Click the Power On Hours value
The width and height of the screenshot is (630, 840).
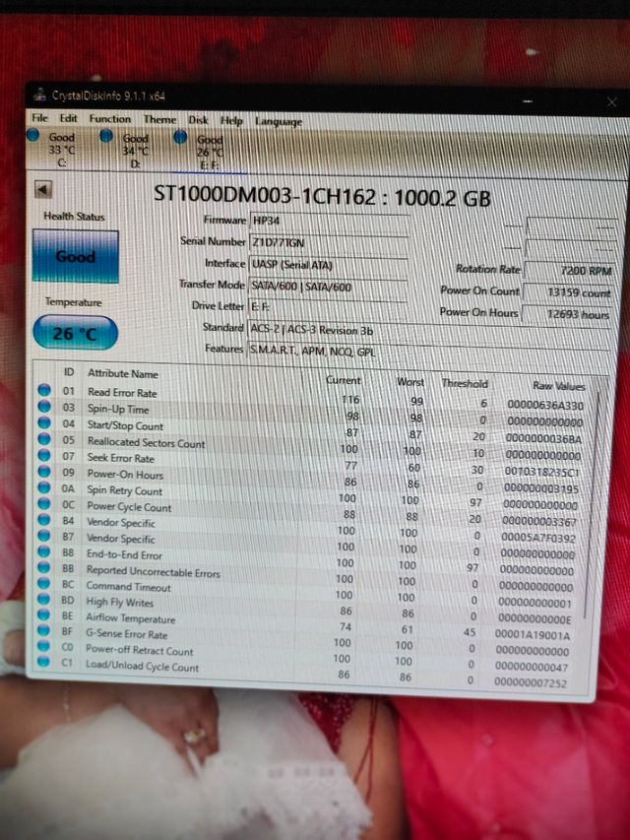coord(567,314)
